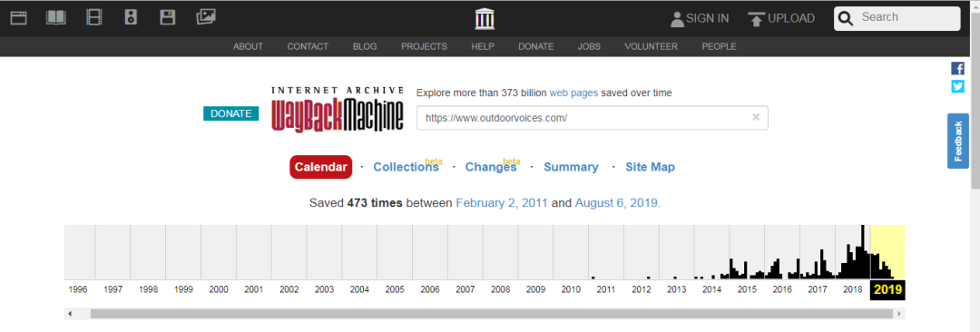Screen dimensions: 980x332
Task: Click the SIGN IN text link
Action: [x=708, y=19]
